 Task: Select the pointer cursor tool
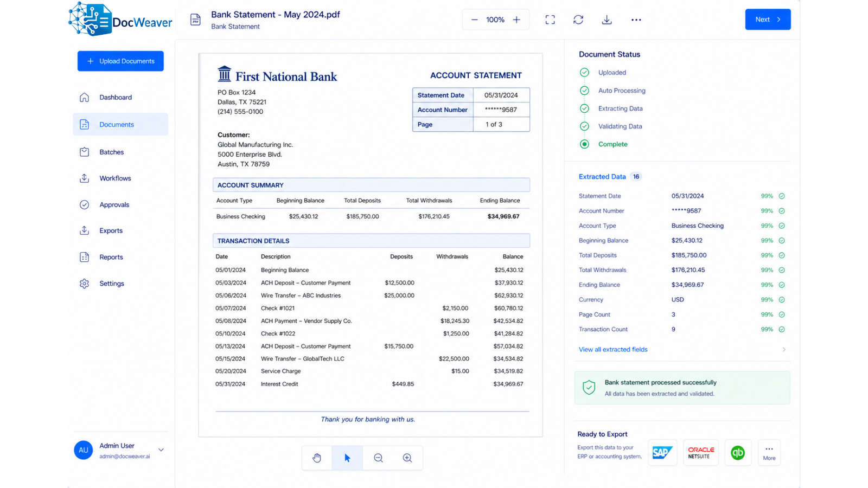[347, 458]
